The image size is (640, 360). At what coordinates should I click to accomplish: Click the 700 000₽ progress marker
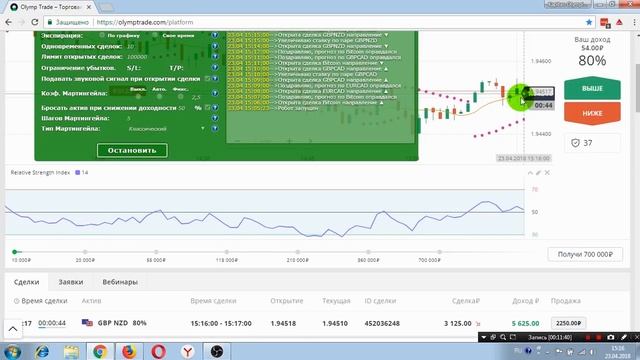click(439, 252)
